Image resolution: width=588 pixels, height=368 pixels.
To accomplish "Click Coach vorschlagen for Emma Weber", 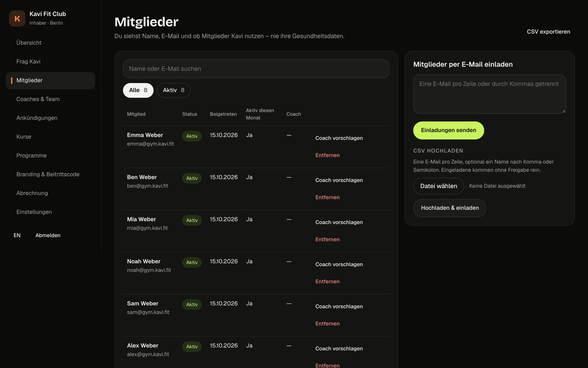I will point(339,138).
